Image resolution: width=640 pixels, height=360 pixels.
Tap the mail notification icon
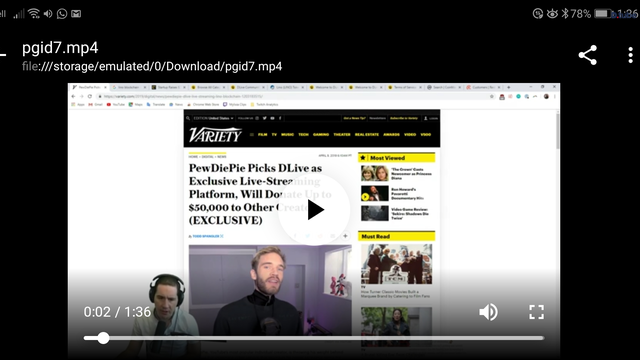pyautogui.click(x=76, y=13)
